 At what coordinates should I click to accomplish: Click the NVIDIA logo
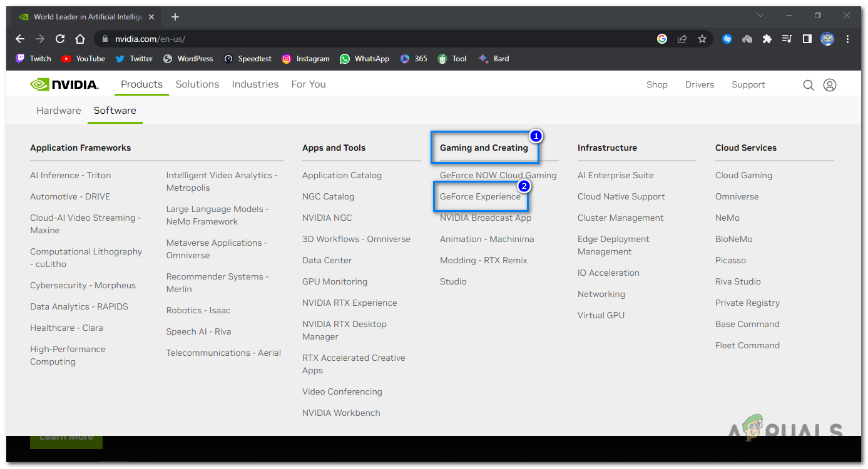click(64, 84)
